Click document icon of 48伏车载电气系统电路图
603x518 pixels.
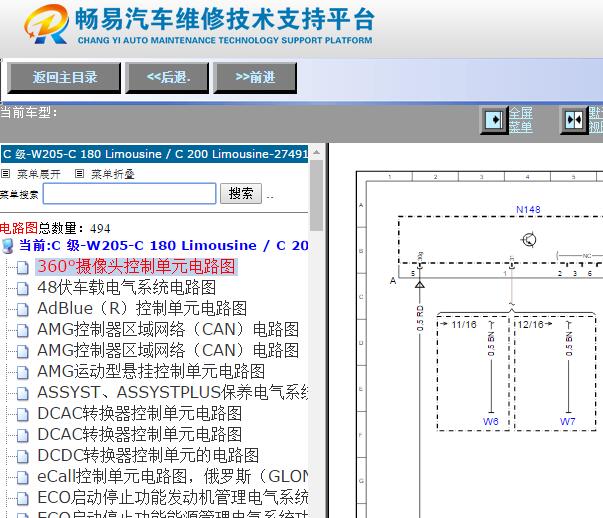(x=23, y=288)
